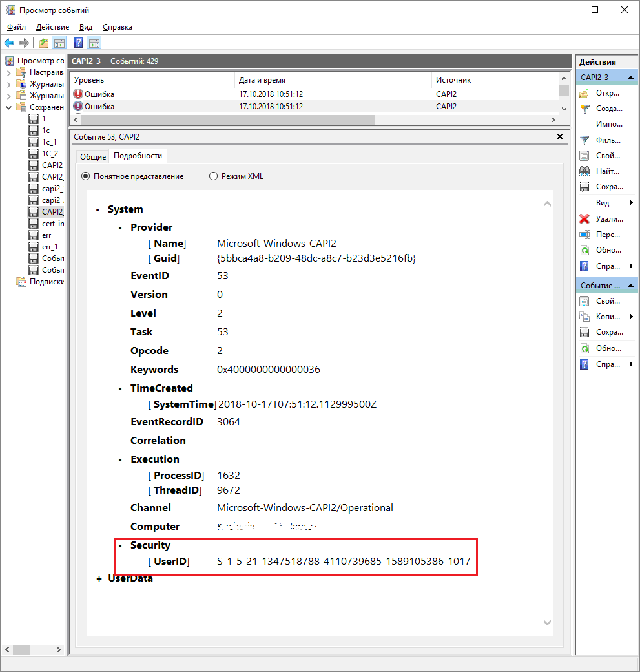
Task: Collapse the Сохраненные журналы tree node
Action: [9, 107]
